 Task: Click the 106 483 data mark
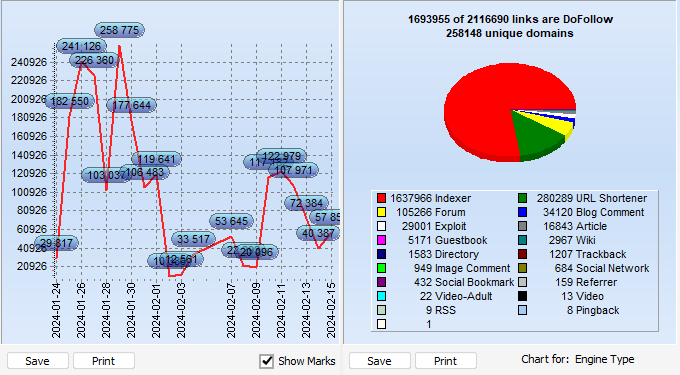point(144,172)
